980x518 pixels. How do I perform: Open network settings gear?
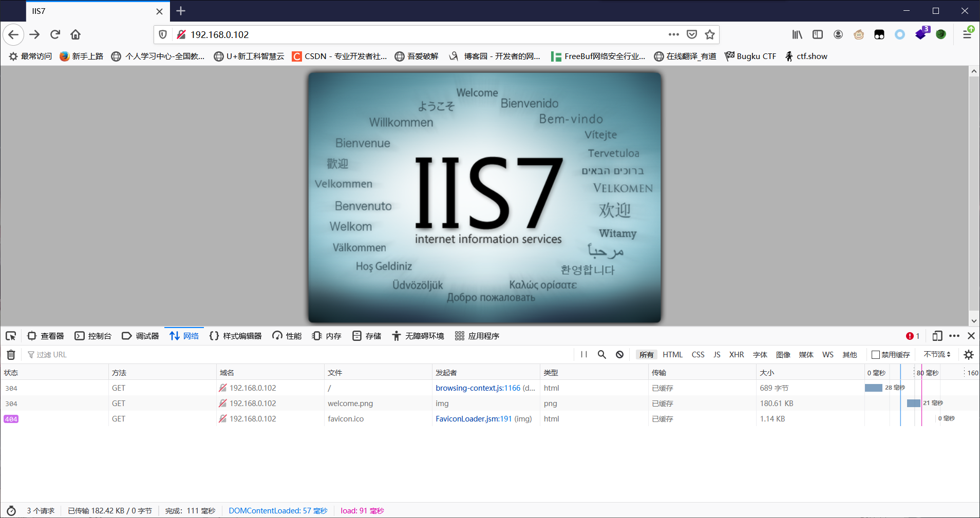969,355
